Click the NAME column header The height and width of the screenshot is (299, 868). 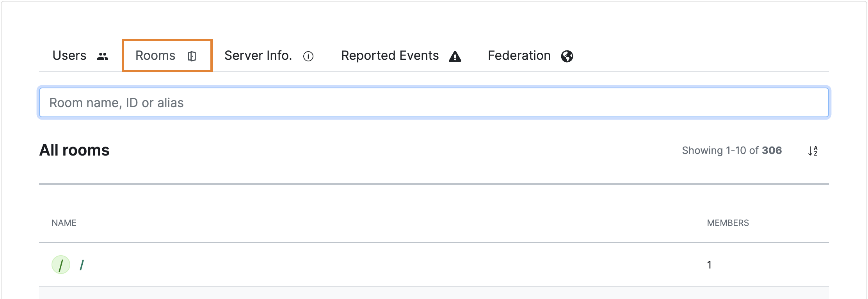[x=64, y=223]
